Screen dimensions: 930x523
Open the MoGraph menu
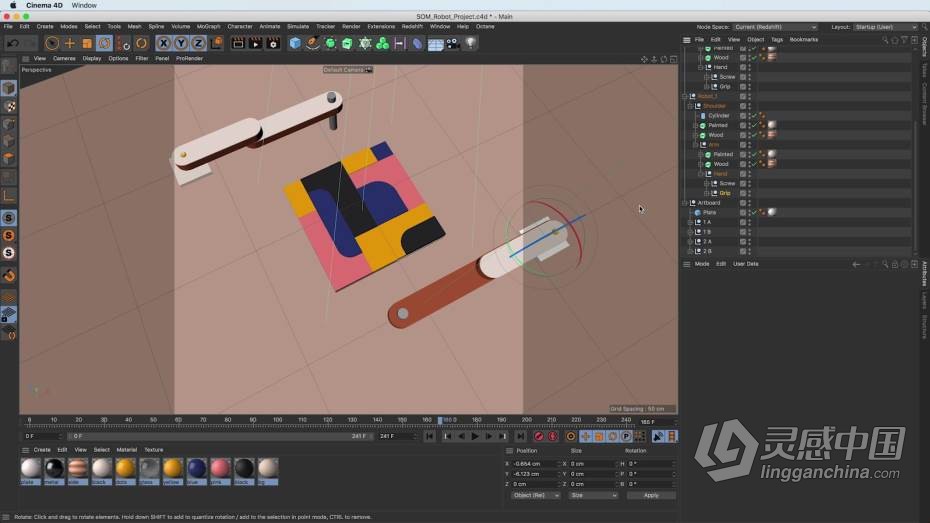(x=208, y=27)
